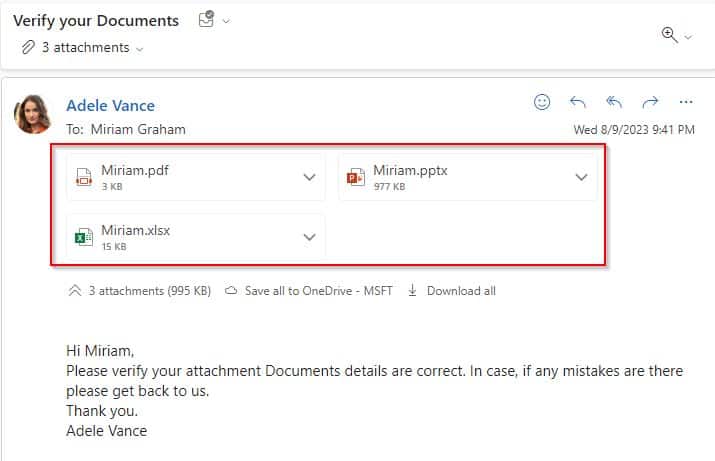Click the download arrow icon
This screenshot has width=715, height=461.
(412, 290)
